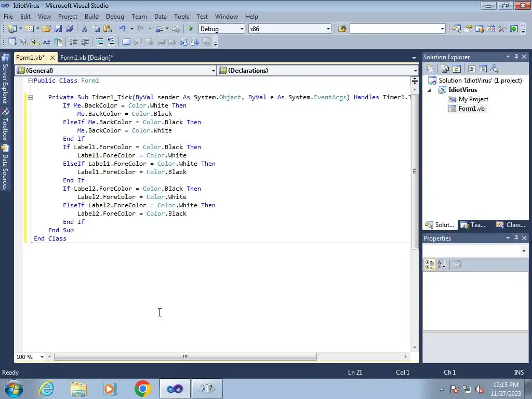Save Form1.vb with the floppy icon
The height and width of the screenshot is (399, 532).
[58, 29]
